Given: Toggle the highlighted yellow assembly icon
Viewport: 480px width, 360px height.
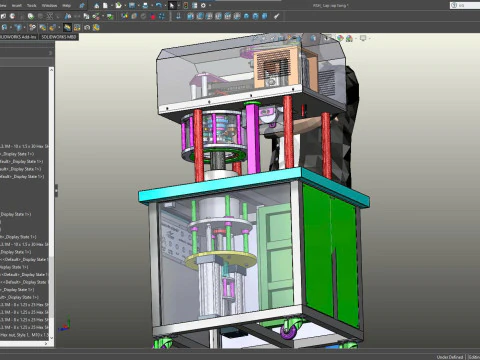Looking at the screenshot, I should pyautogui.click(x=67, y=27).
